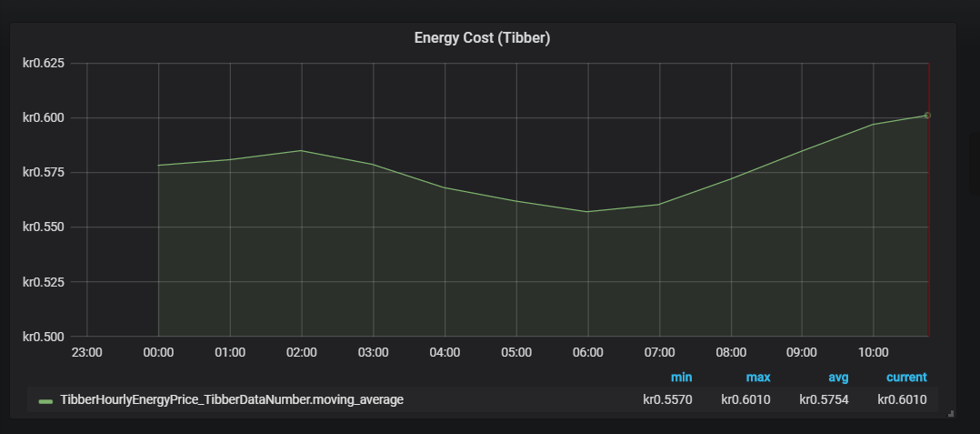This screenshot has width=980, height=434.
Task: Click the panel resize handle at bottom-right corner
Action: click(951, 413)
